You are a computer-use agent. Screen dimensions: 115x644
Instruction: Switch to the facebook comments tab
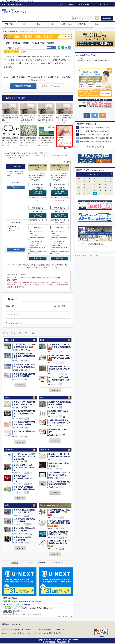tap(13, 299)
